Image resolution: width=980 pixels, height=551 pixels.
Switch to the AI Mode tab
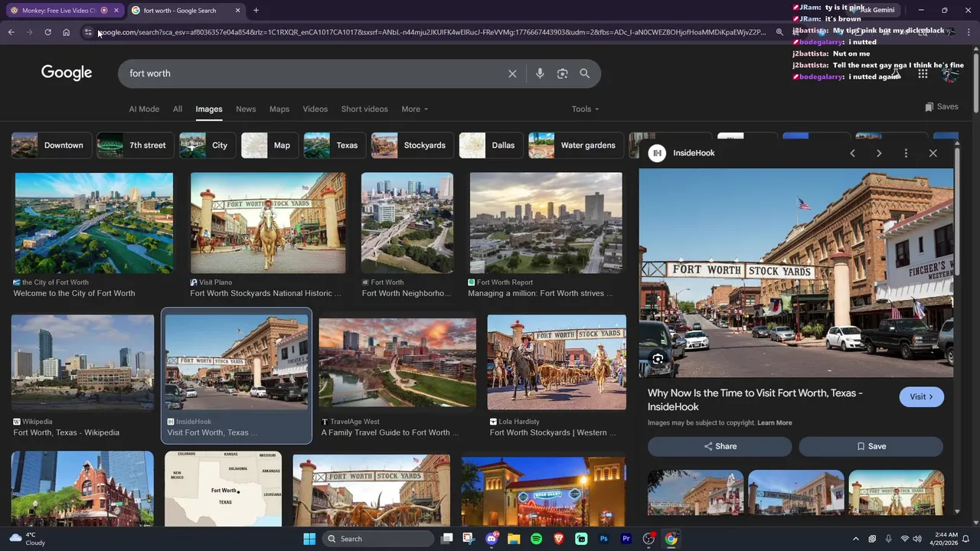point(144,109)
